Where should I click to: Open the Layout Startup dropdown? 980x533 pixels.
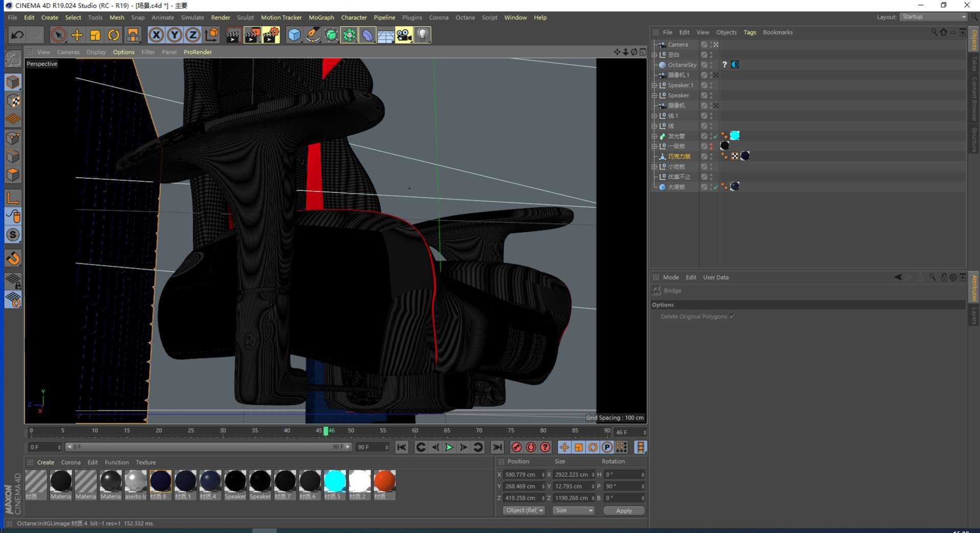coord(934,17)
